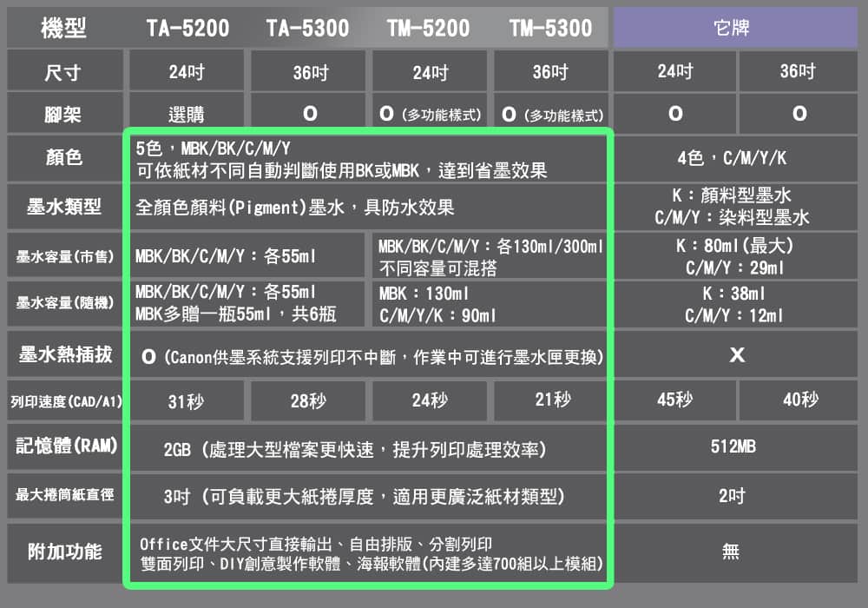Click the 2GB memory description cell
868x608 pixels.
[x=367, y=448]
